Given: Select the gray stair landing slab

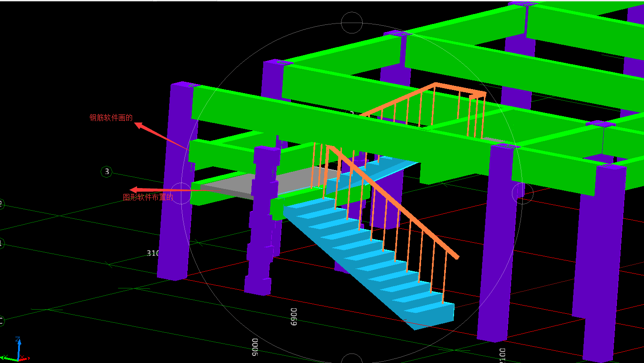Looking at the screenshot, I should click(x=269, y=182).
